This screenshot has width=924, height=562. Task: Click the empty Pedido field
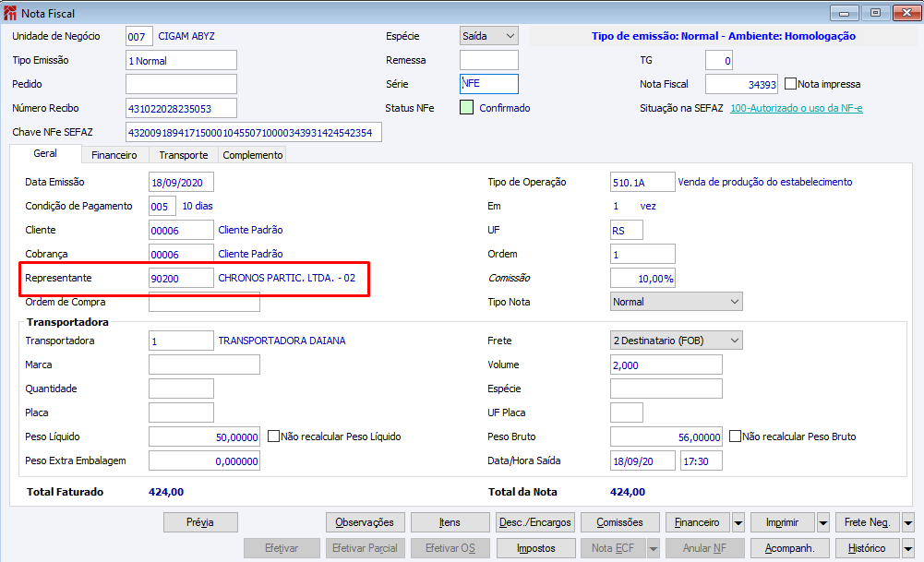click(181, 84)
